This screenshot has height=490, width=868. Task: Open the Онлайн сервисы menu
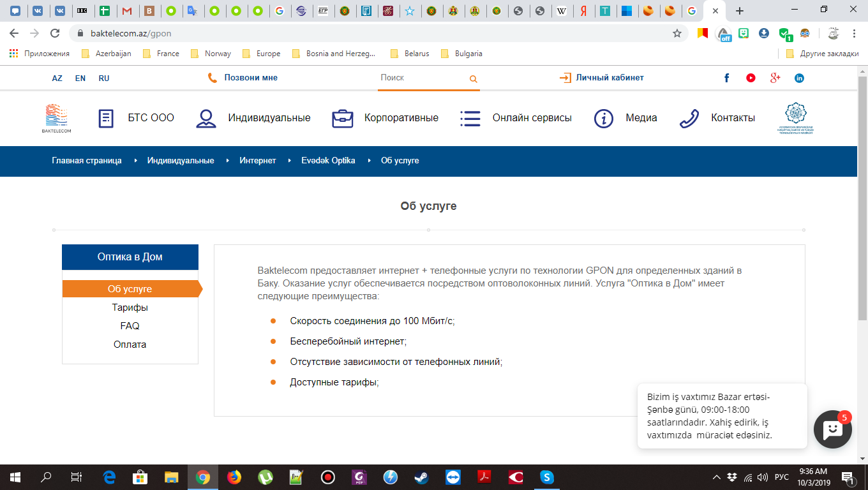(516, 118)
